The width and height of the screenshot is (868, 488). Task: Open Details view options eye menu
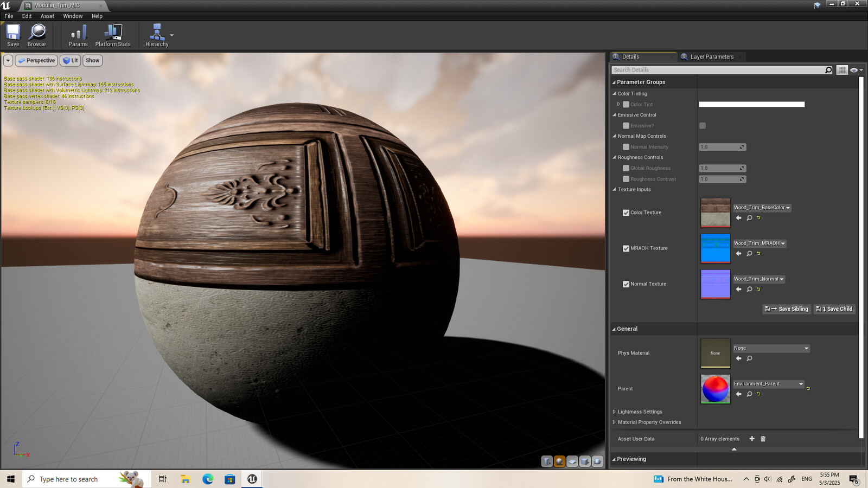click(857, 70)
